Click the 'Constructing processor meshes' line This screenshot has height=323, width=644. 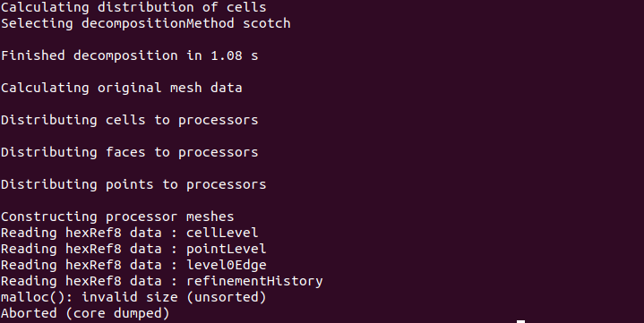(x=117, y=217)
